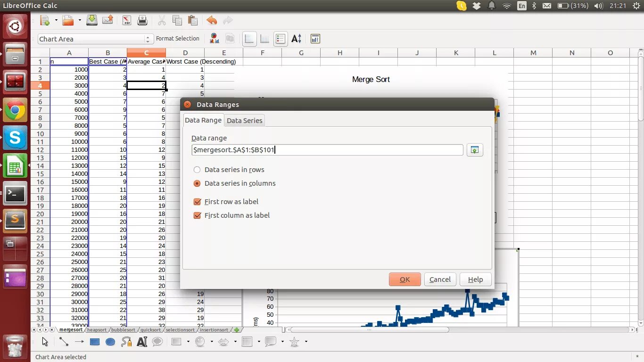Expand the Symbol Shapes dropdown arrow
Viewport: 644px width, 362px height.
point(211,342)
